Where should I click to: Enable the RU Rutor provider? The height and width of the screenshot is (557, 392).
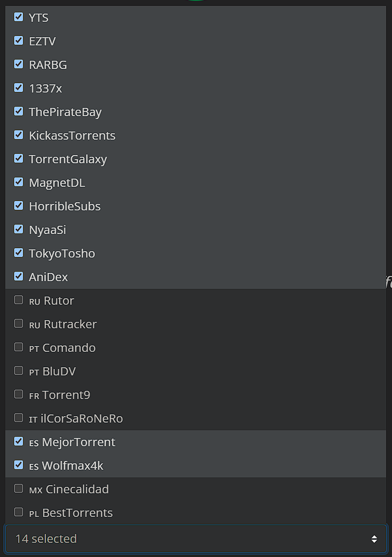(18, 300)
